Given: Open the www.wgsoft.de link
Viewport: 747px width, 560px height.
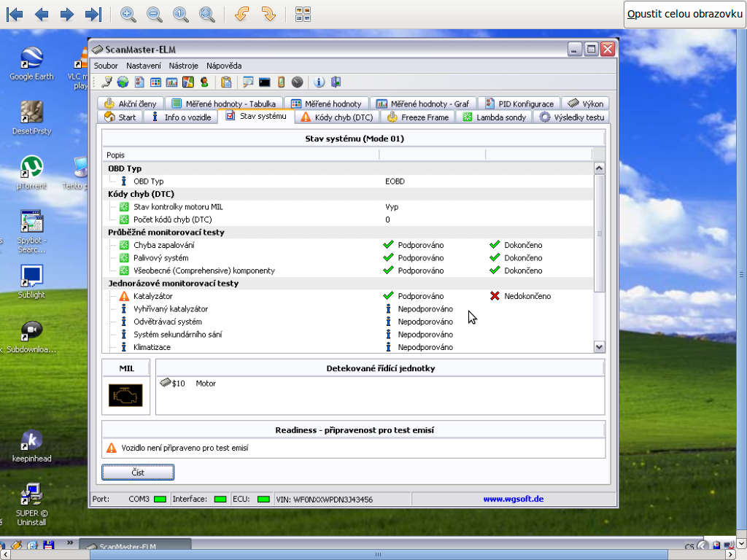Looking at the screenshot, I should [513, 499].
